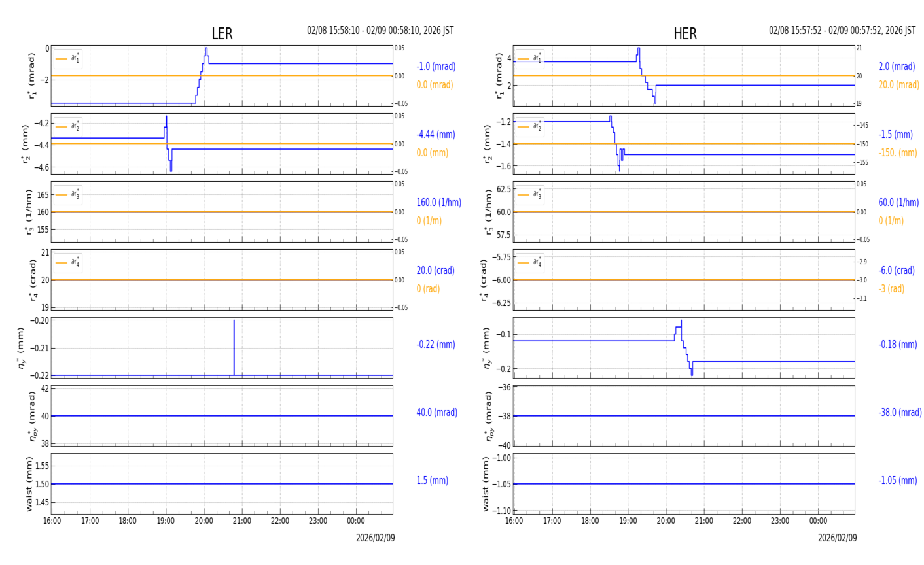
Task: Click the 60.0 (1/hm) readout
Action: point(899,203)
